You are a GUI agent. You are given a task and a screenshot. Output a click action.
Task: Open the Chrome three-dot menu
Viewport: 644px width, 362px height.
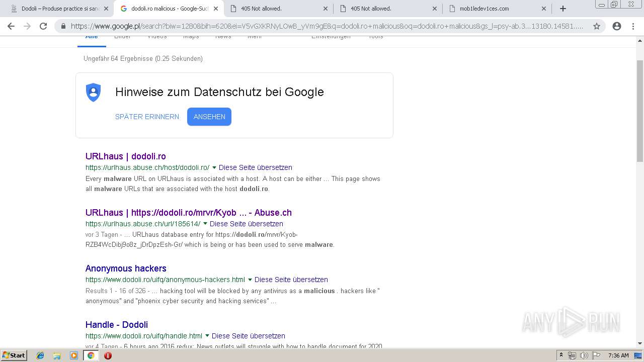pyautogui.click(x=633, y=26)
